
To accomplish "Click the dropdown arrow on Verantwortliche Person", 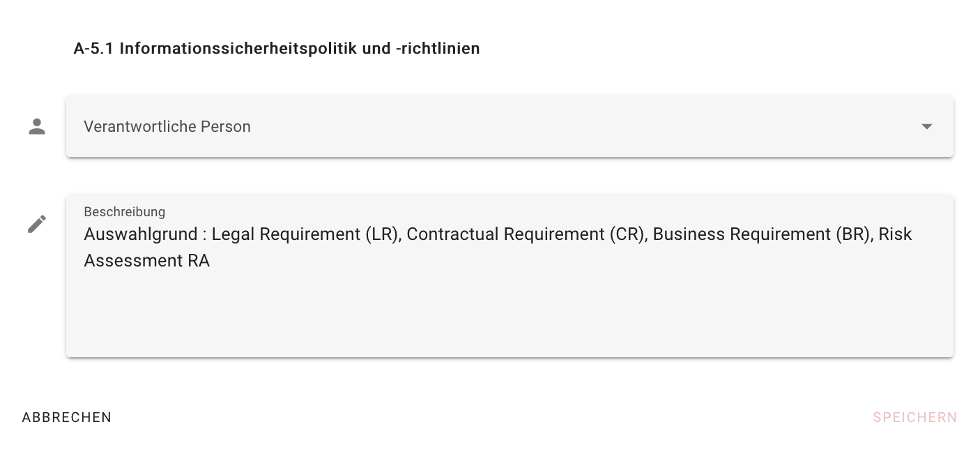I will click(x=927, y=126).
